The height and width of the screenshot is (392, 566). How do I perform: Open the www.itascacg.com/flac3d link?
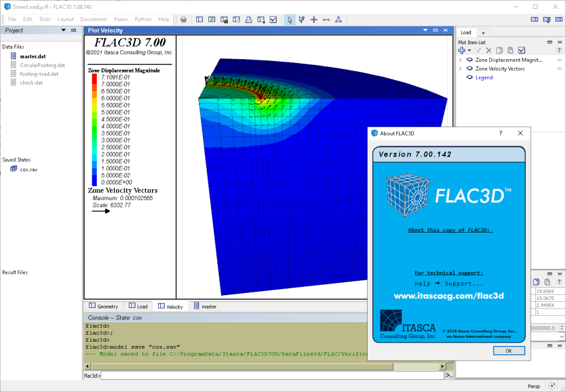(x=448, y=296)
